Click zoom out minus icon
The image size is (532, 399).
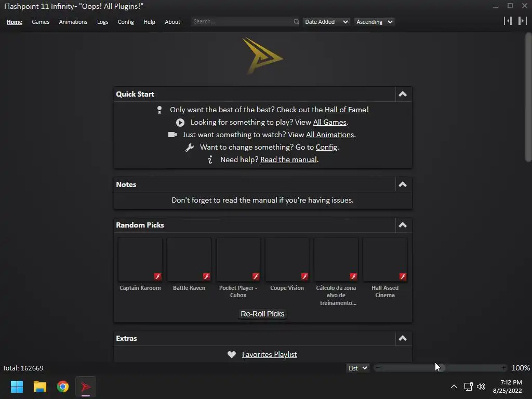(x=378, y=368)
